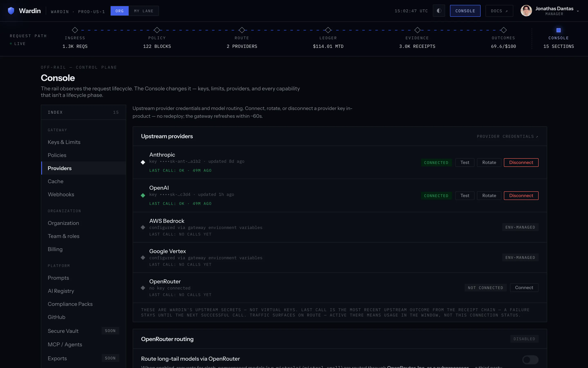Click the LIVE request path indicator

18,44
